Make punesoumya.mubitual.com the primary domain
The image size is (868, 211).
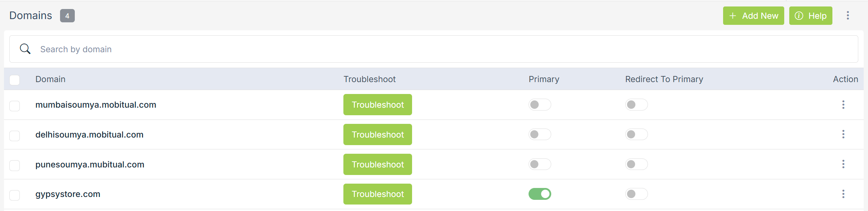pyautogui.click(x=539, y=164)
